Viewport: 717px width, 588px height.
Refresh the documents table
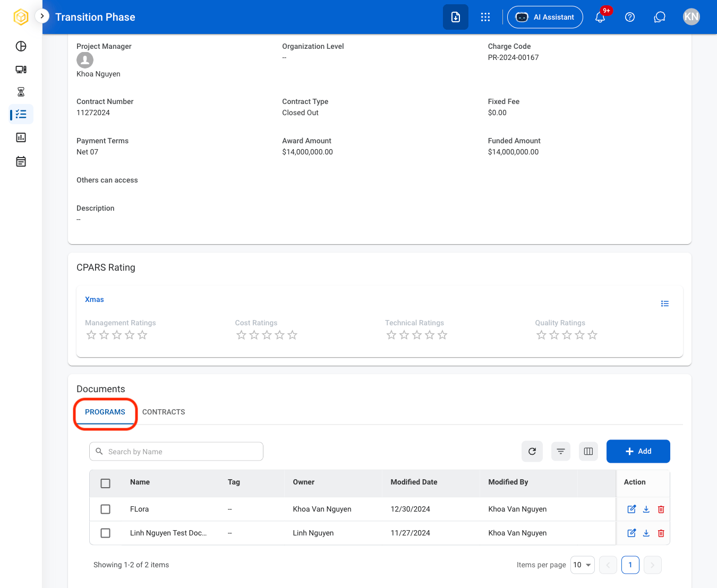(532, 452)
